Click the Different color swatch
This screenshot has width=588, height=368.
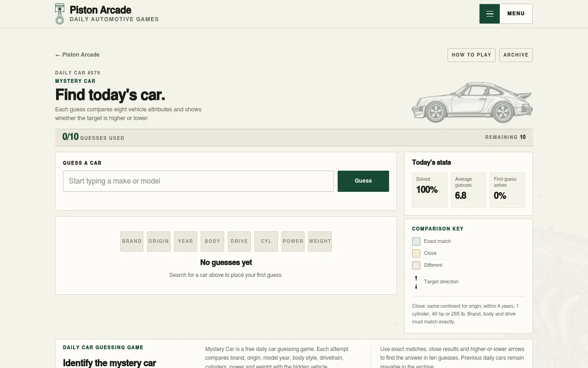click(x=416, y=265)
